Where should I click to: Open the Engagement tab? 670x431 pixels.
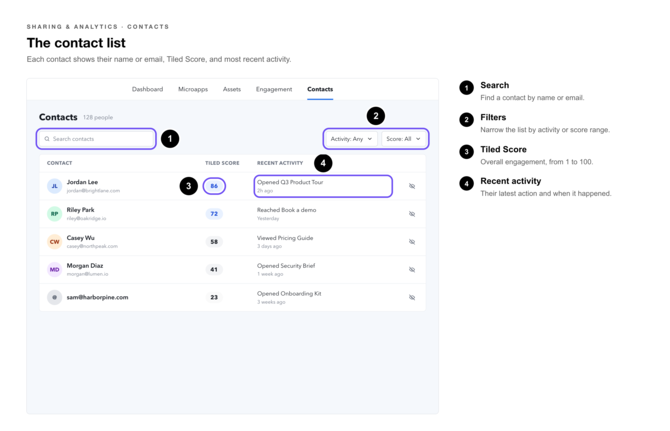(x=274, y=89)
